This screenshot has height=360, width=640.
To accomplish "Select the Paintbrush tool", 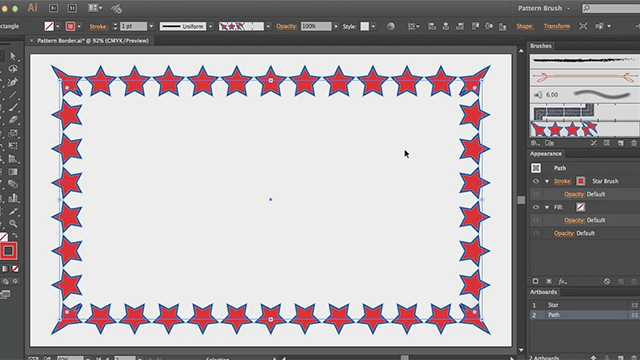I will point(13,107).
